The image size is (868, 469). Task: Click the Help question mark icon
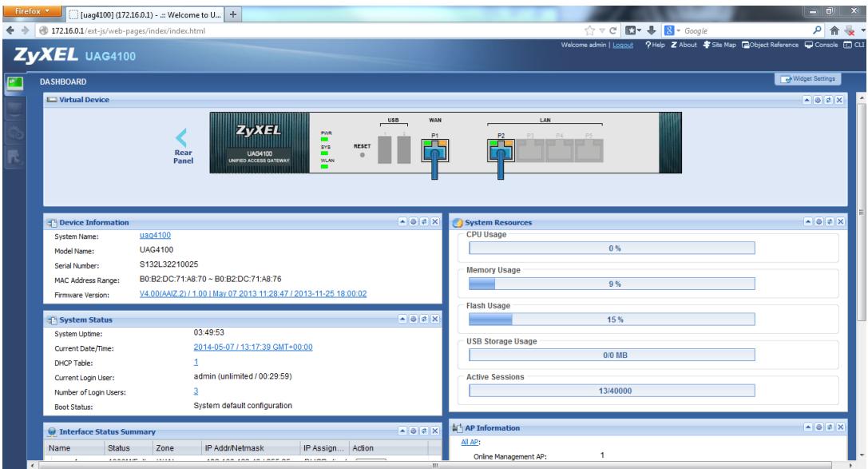coord(648,45)
